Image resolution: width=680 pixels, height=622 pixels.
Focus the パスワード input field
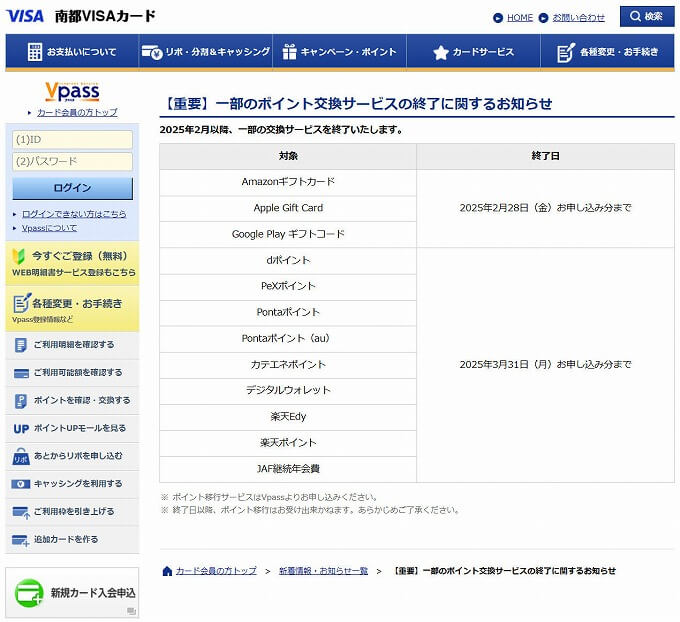pyautogui.click(x=72, y=161)
